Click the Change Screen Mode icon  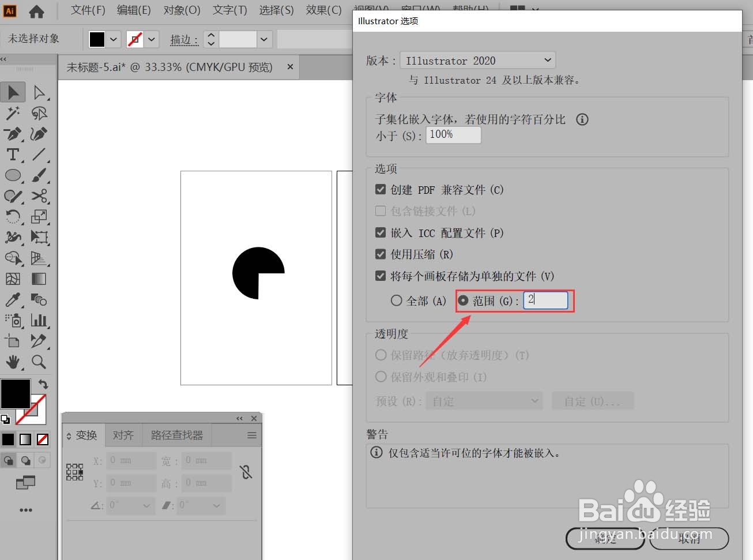coord(25,482)
